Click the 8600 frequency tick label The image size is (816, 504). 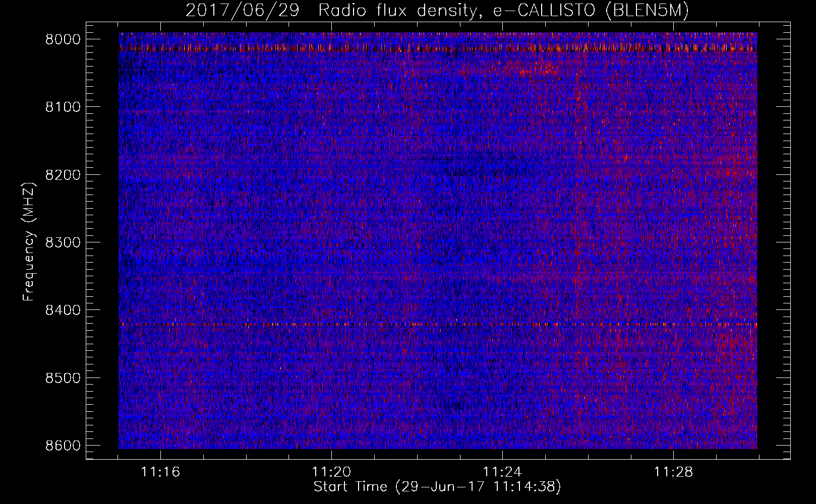click(x=63, y=446)
